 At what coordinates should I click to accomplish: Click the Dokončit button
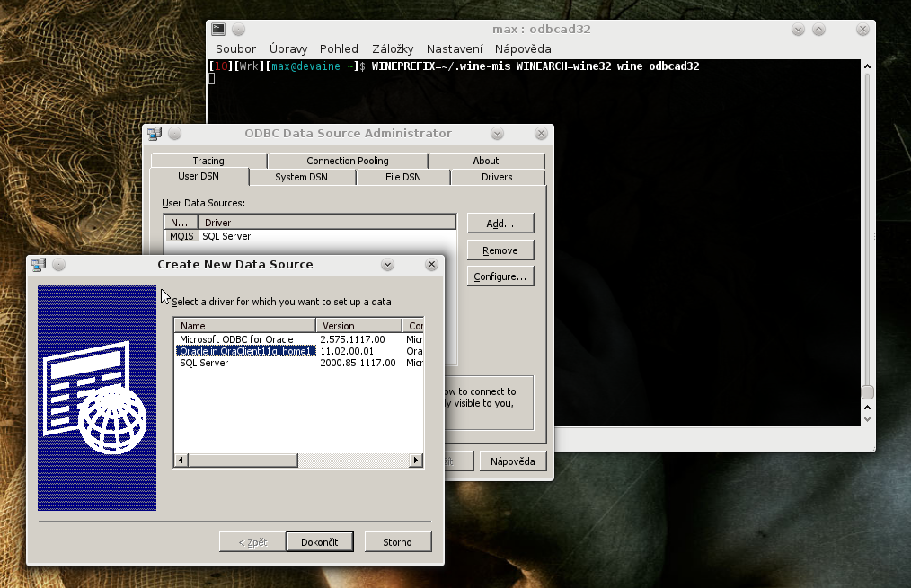tap(320, 542)
